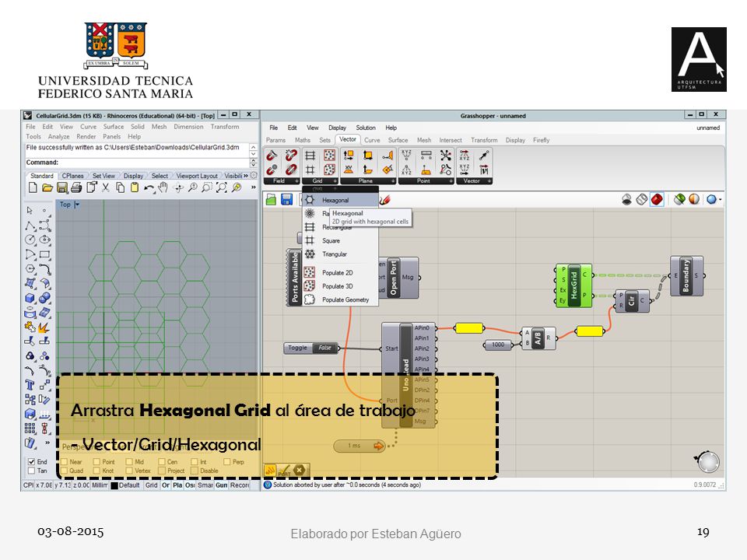Click the Rectangular grid icon in the Grid ribbon panel
747x560 pixels.
(x=310, y=156)
